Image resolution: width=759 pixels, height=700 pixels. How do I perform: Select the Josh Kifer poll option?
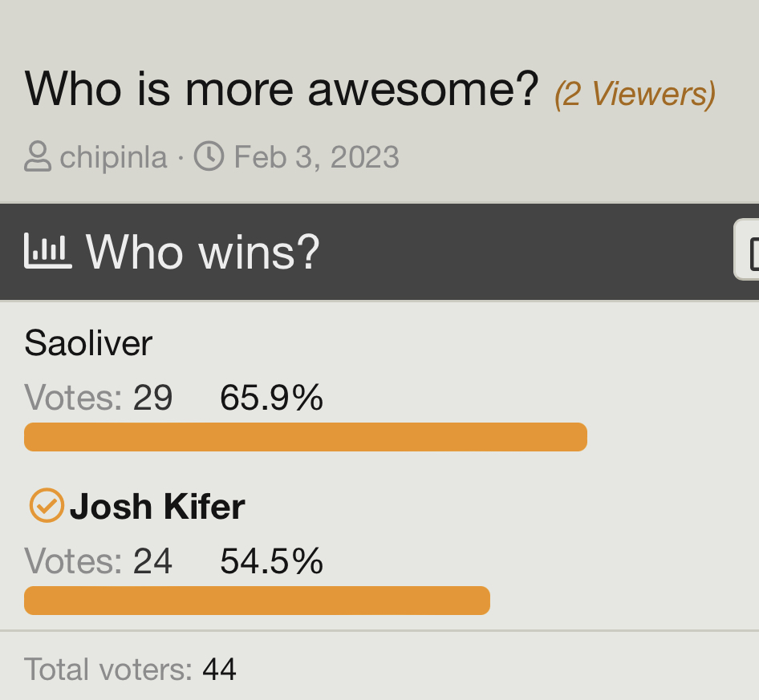[x=157, y=507]
